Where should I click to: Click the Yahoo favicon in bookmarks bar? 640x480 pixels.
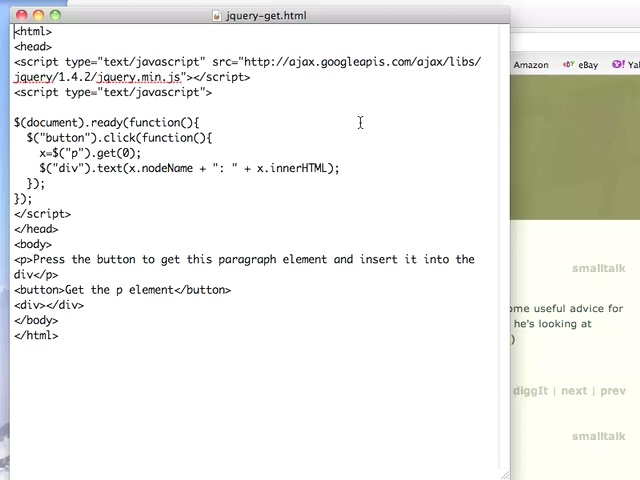[x=618, y=64]
